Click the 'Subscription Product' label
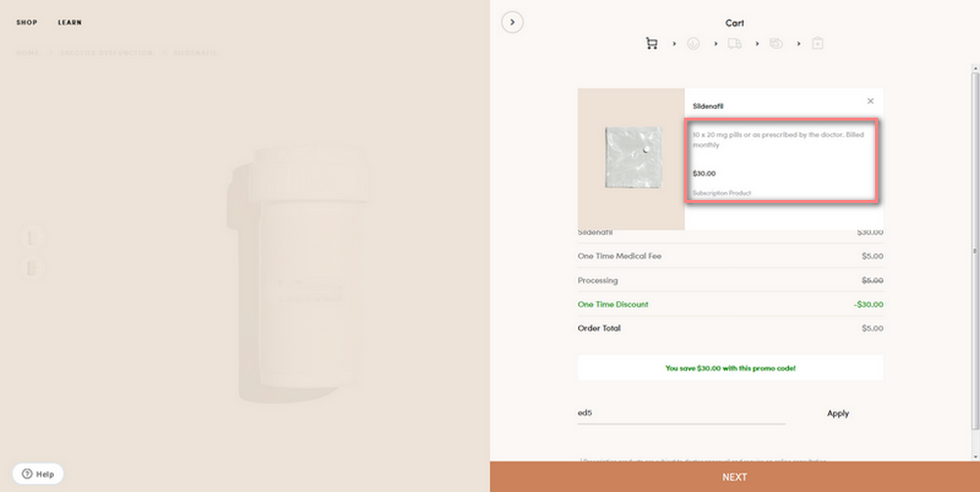 click(x=722, y=193)
